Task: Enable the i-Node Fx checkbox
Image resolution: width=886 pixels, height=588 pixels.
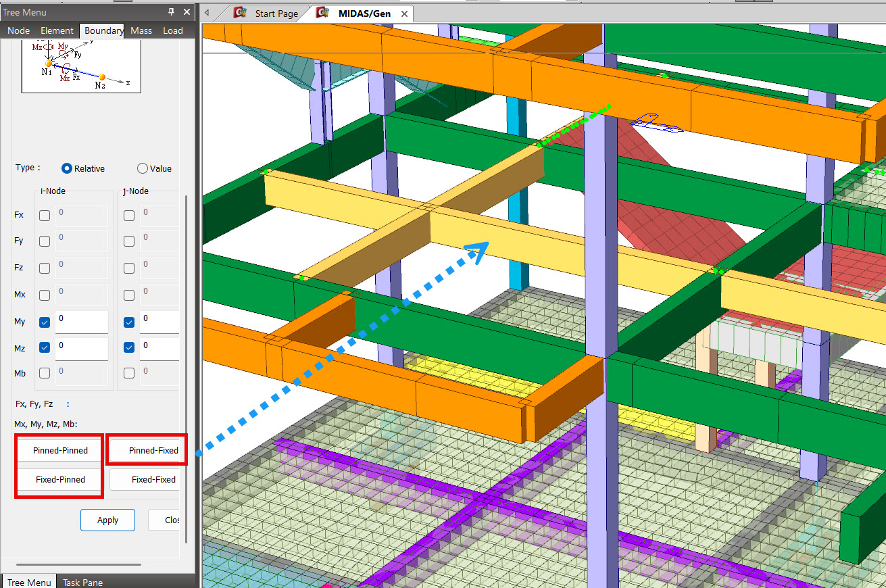Action: 45,216
